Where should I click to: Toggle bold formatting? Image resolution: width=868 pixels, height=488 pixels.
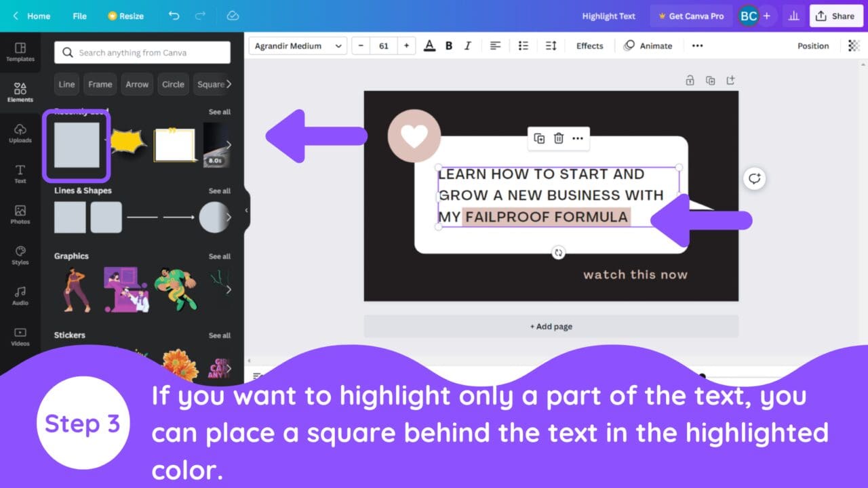tap(448, 45)
